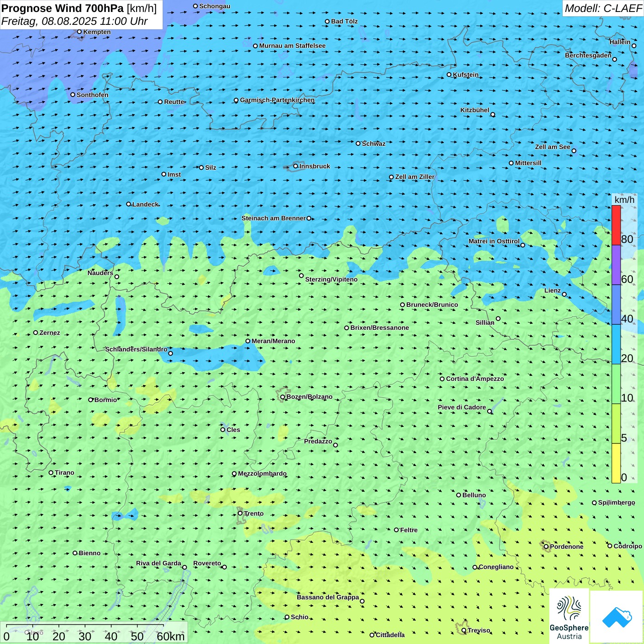
Task: Click the 'Mezzolombardo' label
Action: pyautogui.click(x=263, y=473)
